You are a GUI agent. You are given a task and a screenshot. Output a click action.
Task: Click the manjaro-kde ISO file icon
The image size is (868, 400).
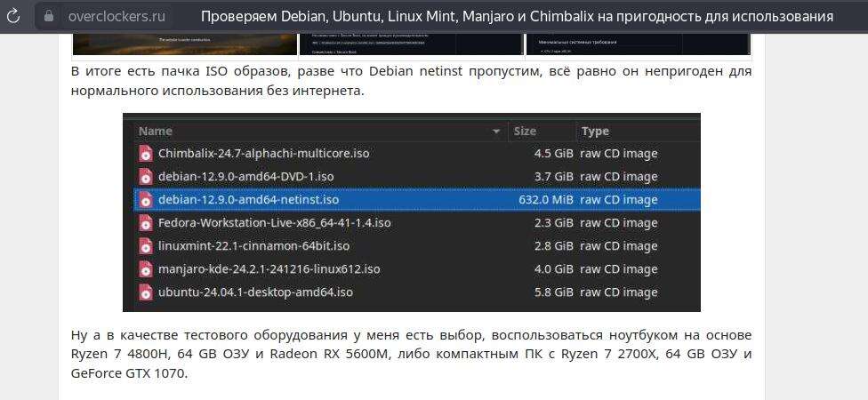(146, 268)
